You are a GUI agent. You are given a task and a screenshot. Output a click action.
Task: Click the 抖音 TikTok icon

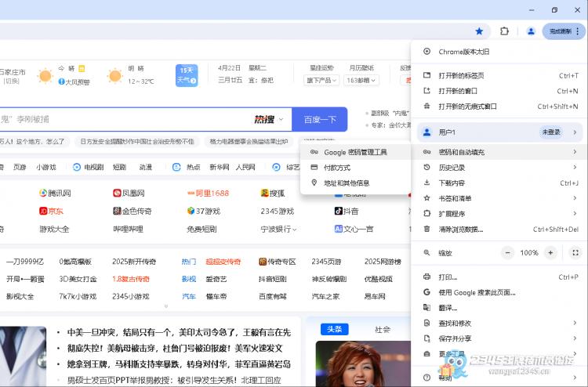[338, 211]
